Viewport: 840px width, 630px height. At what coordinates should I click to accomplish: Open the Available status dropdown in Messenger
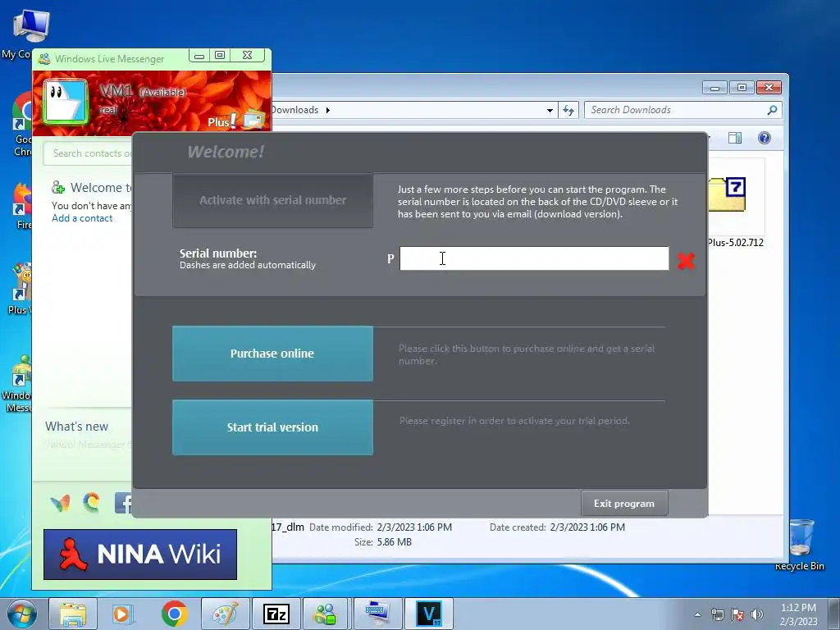pos(163,93)
